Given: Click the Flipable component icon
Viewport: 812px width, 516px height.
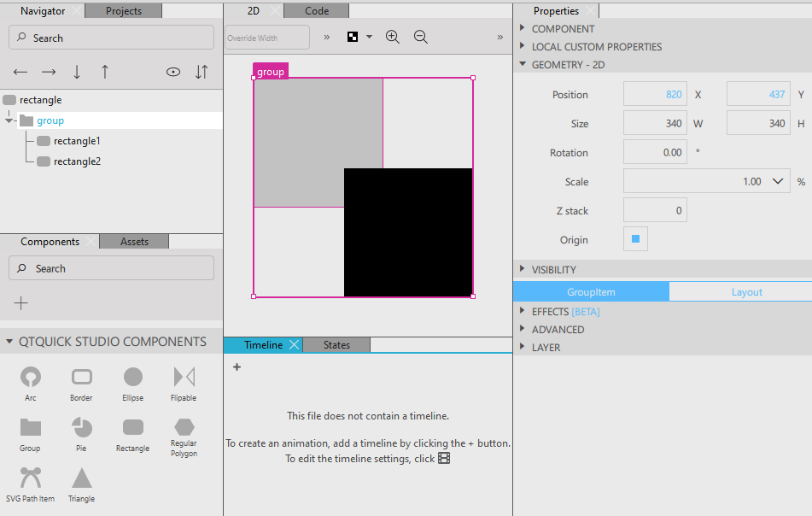Looking at the screenshot, I should [x=184, y=377].
